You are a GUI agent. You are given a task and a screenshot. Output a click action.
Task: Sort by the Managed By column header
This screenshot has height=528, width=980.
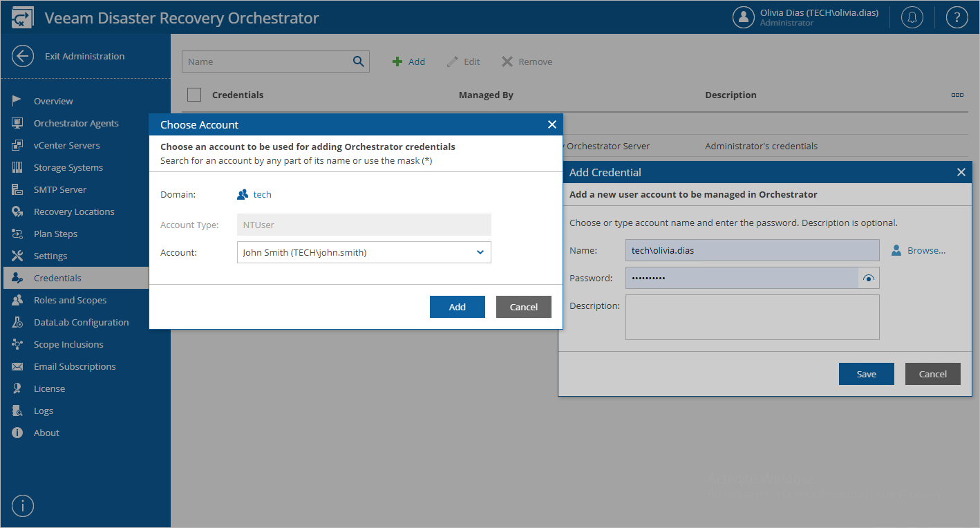[486, 95]
